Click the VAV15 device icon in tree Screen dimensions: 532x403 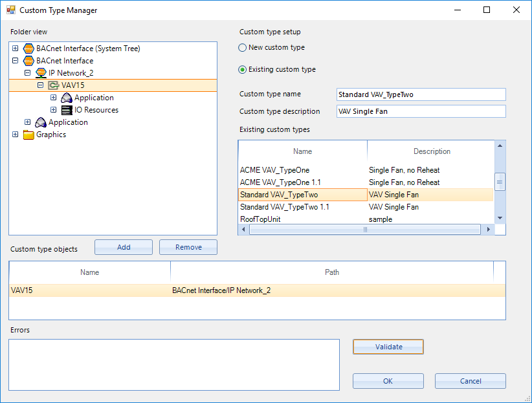(x=53, y=85)
